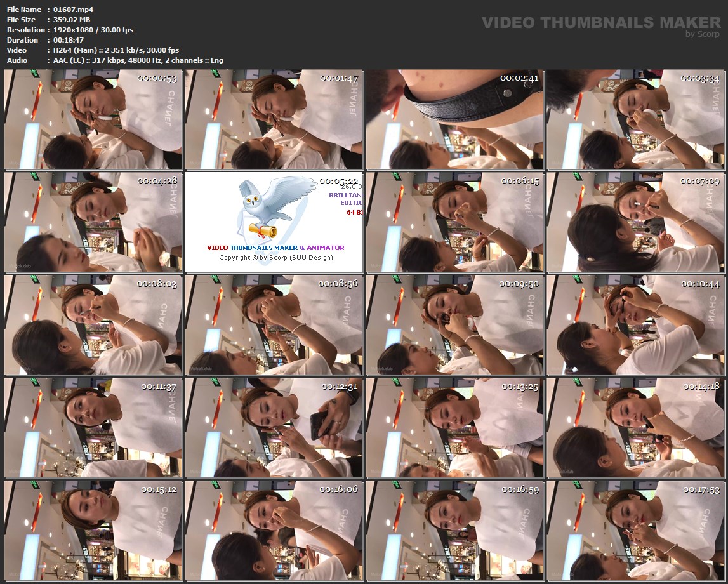Viewport: 728px width, 584px height.
Task: Click the 'by Scorp' watermark text
Action: (703, 34)
